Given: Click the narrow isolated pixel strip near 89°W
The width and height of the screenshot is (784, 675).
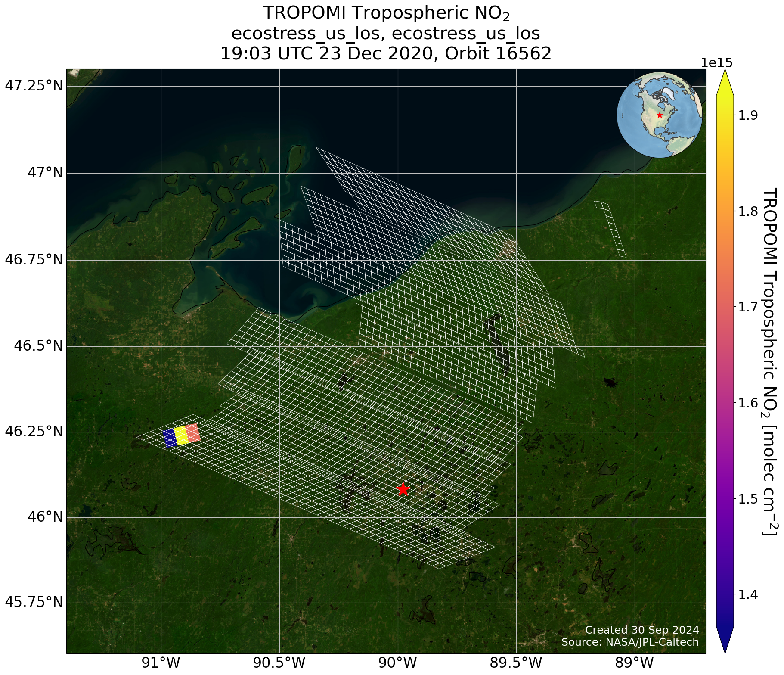Looking at the screenshot, I should 610,229.
